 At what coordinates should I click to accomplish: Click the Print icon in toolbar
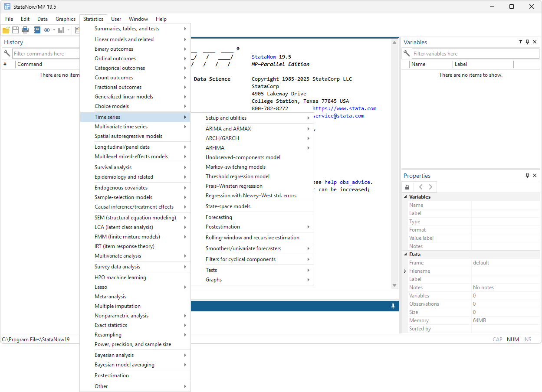coord(25,30)
